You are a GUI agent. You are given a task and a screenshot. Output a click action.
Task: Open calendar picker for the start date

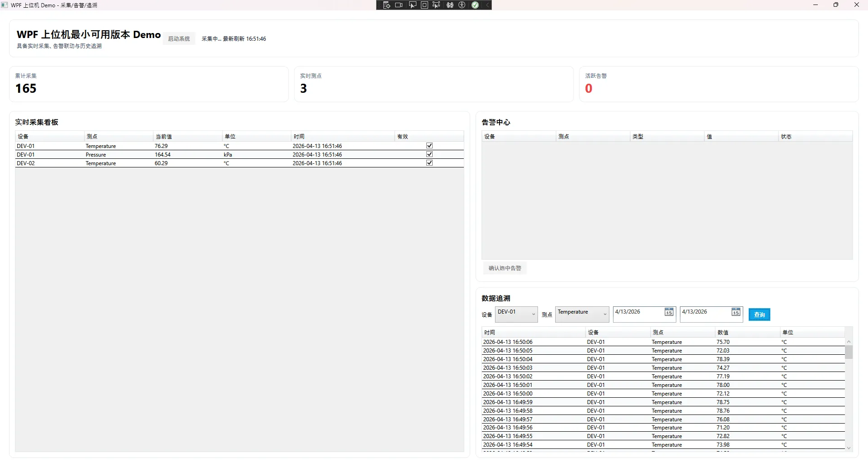669,312
